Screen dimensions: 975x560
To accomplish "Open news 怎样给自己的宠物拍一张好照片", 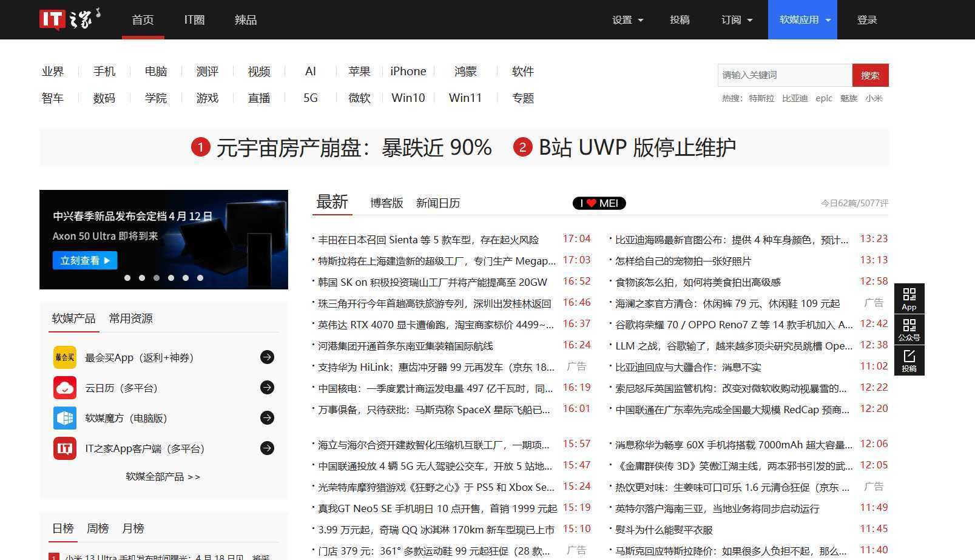I will click(x=683, y=261).
